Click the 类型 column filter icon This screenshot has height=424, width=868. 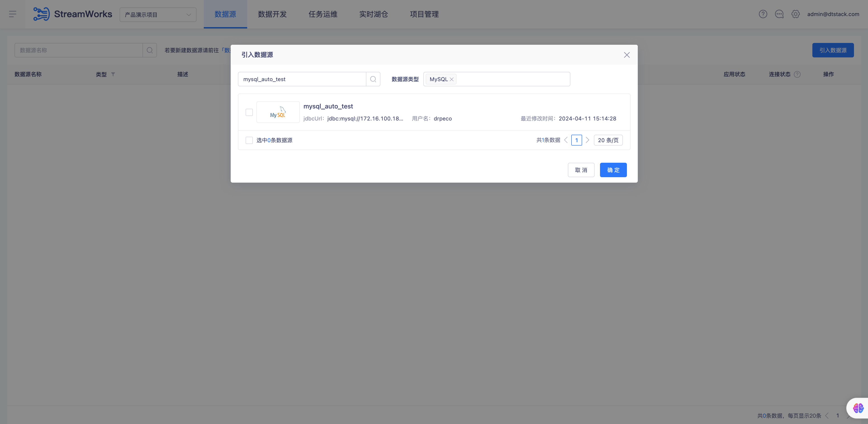point(113,74)
